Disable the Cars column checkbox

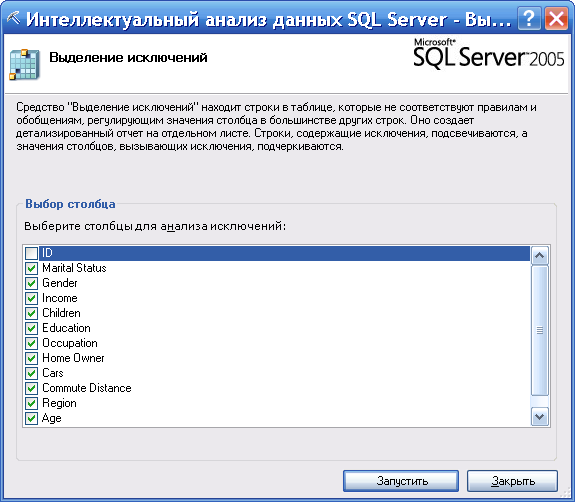click(x=32, y=373)
